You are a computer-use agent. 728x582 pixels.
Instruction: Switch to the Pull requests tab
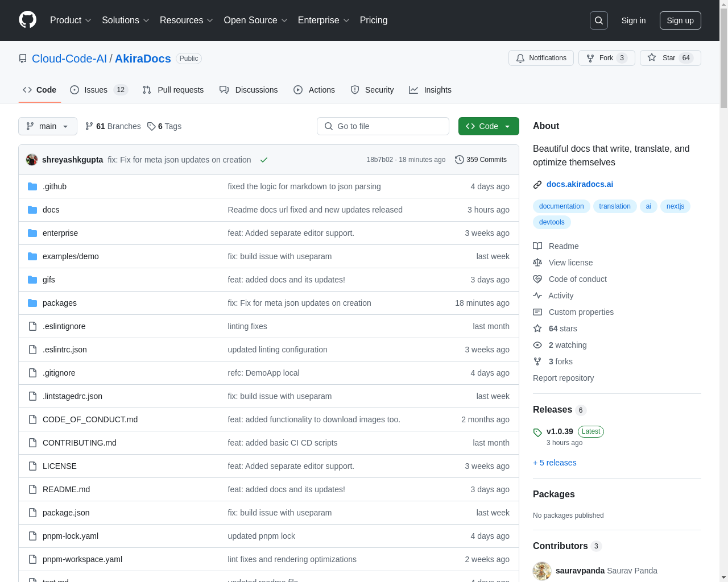pos(173,90)
